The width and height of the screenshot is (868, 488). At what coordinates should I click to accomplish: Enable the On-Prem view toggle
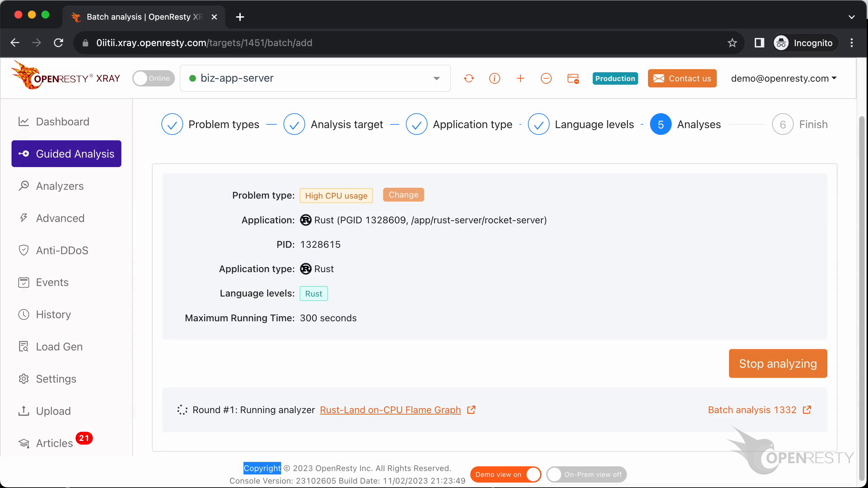coord(586,474)
